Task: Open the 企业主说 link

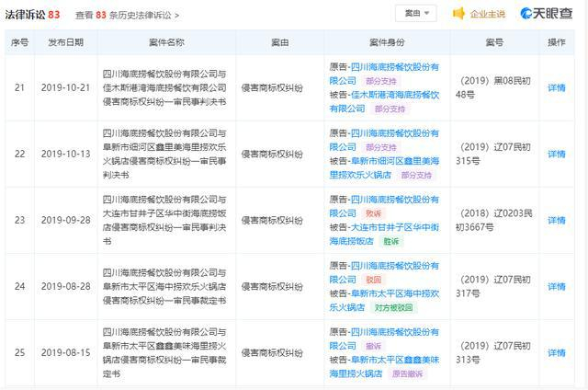Action: 488,14
